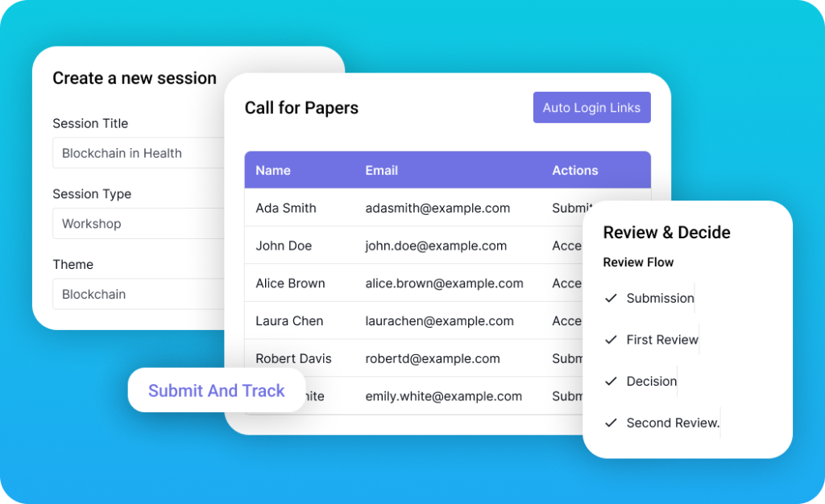Toggle the Decision checkmark
Image resolution: width=825 pixels, height=504 pixels.
(611, 382)
